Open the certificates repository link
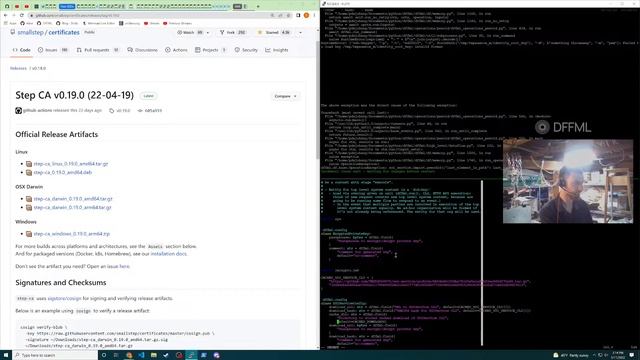The image size is (640, 360). click(x=64, y=32)
